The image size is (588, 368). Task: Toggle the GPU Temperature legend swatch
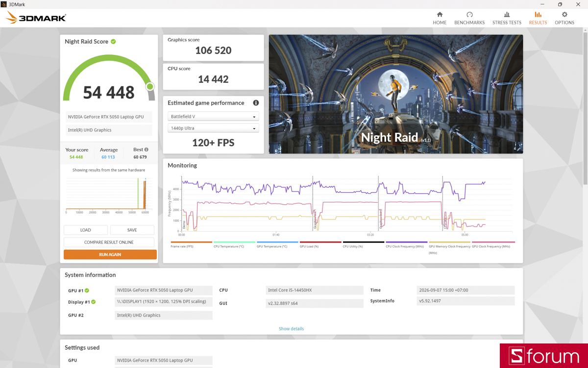pyautogui.click(x=277, y=242)
